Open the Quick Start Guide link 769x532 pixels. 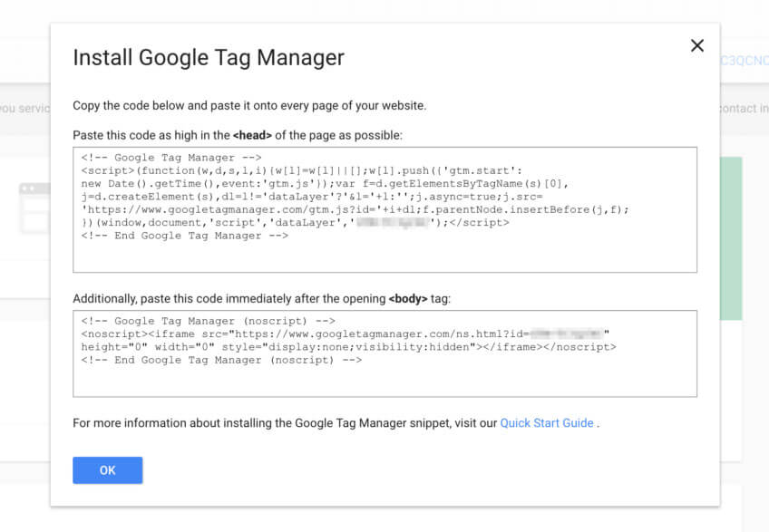click(x=546, y=423)
